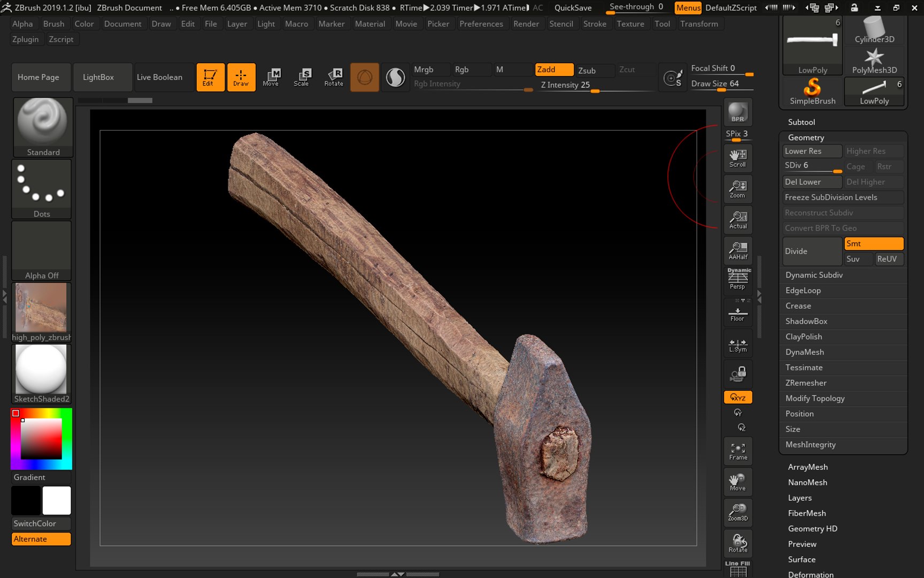Click the Divide button
Viewport: 924px width, 578px height.
click(x=812, y=251)
